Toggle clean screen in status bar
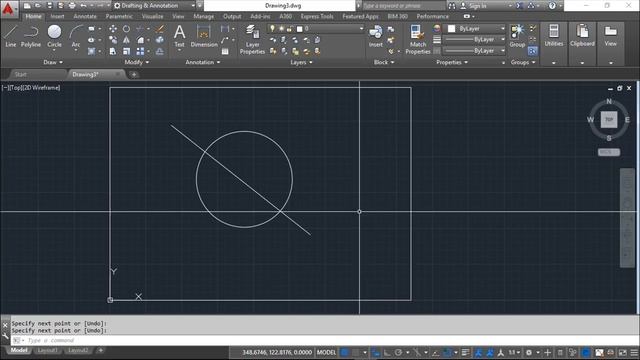This screenshot has width=640, height=360. click(622, 352)
